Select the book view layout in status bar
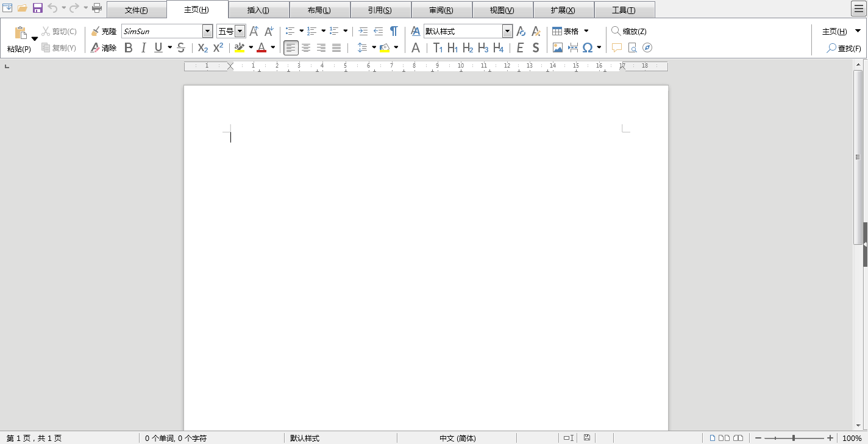The height and width of the screenshot is (444, 868). 738,438
